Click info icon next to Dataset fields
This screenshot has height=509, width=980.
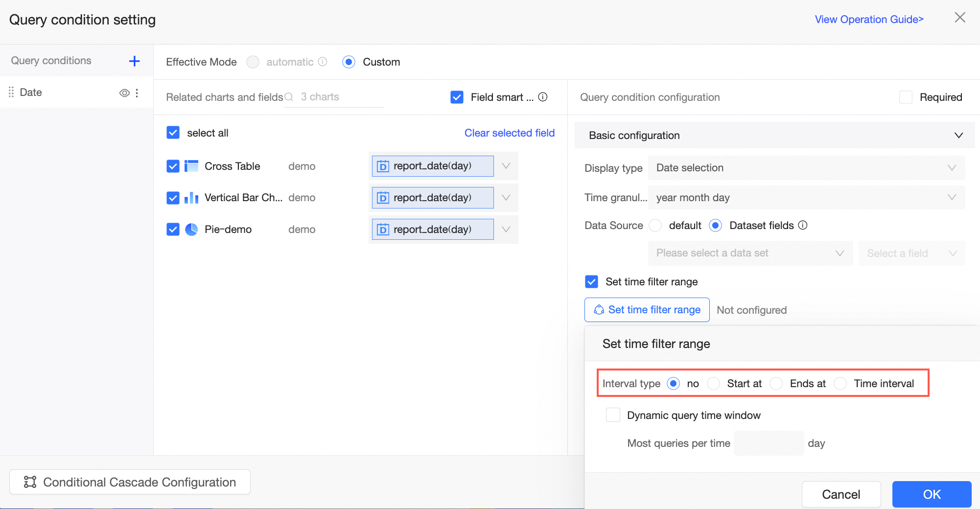point(803,225)
